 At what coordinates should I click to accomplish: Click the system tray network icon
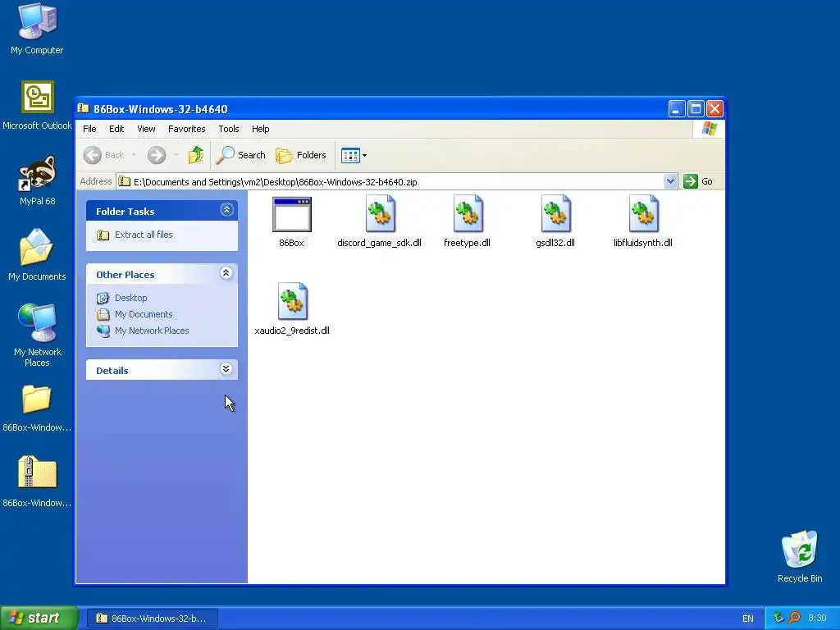tap(778, 619)
